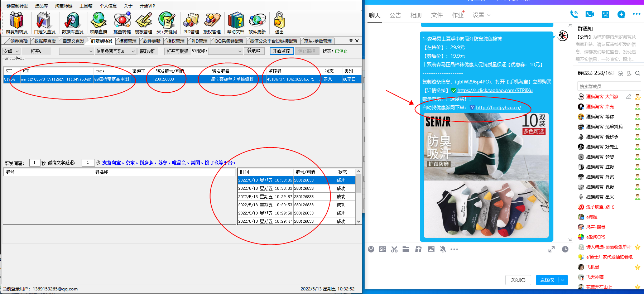Open the 安卓 platform dropdown
This screenshot has height=294, width=644.
click(x=11, y=51)
